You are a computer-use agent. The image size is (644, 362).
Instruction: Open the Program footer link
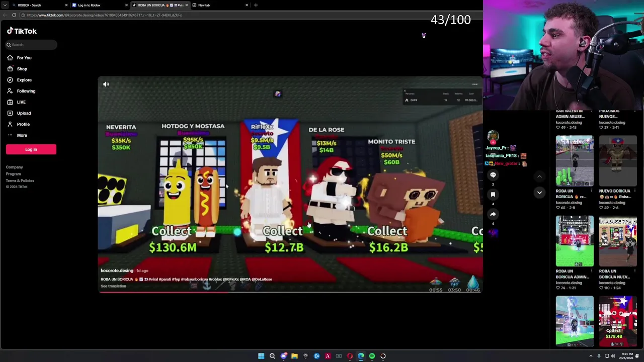(x=14, y=174)
